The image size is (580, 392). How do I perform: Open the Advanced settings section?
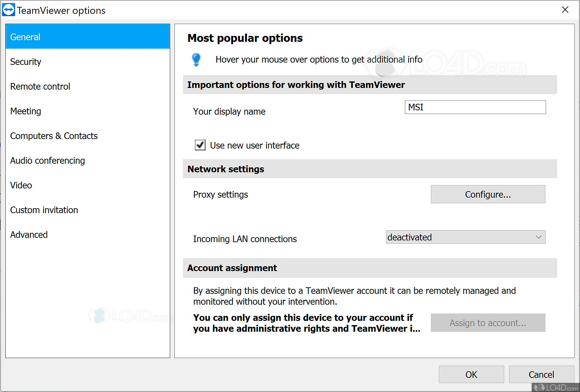29,235
